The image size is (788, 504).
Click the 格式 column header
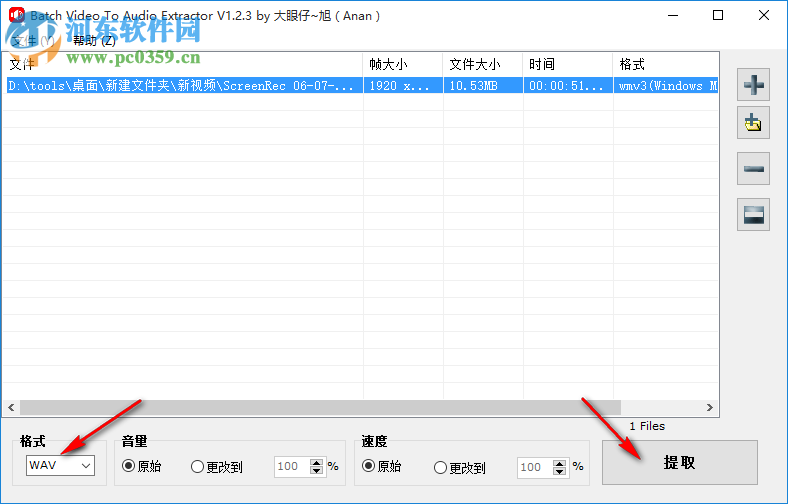click(x=666, y=64)
